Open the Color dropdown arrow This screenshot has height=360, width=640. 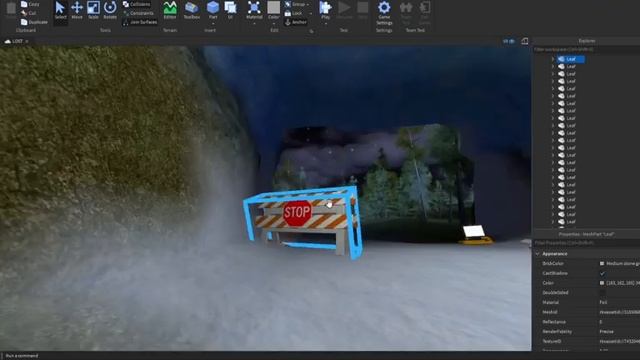click(273, 24)
